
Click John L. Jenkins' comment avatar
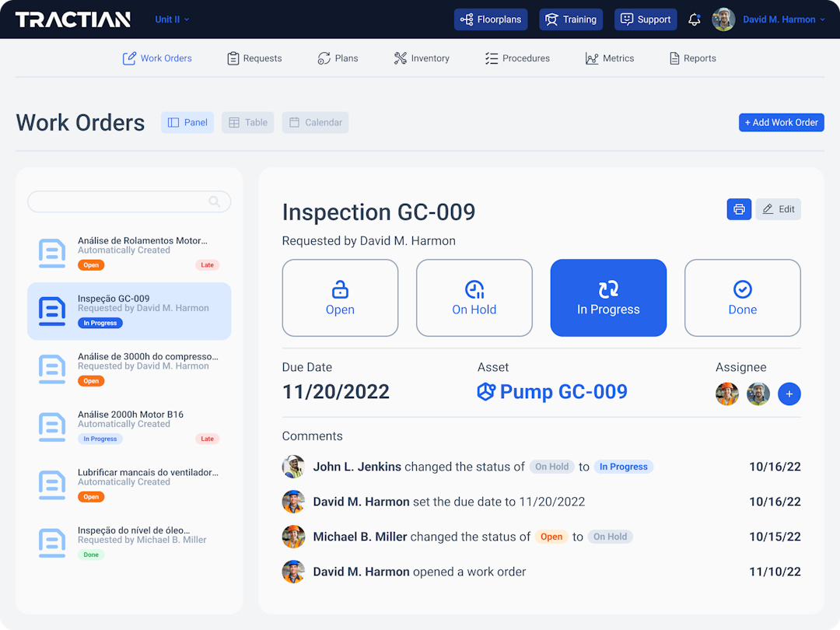pos(293,467)
